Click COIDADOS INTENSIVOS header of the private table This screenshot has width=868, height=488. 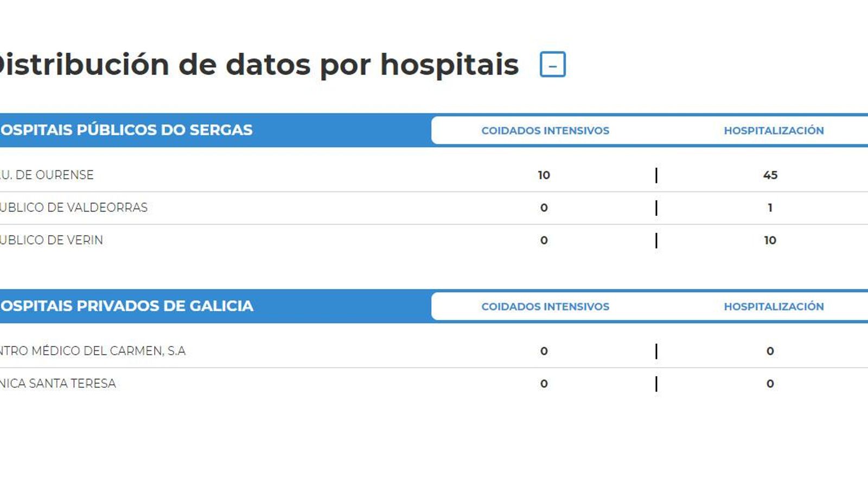point(545,306)
